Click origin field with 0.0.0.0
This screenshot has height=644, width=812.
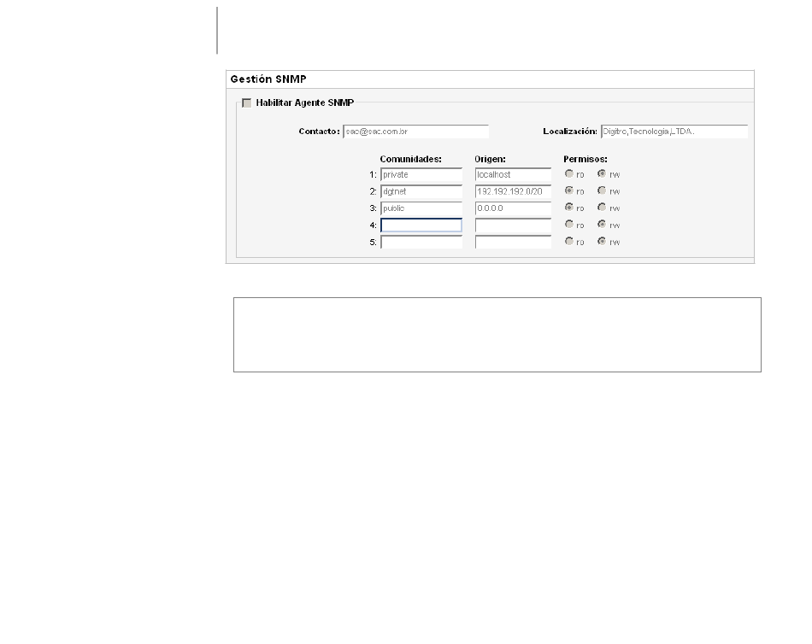513,208
